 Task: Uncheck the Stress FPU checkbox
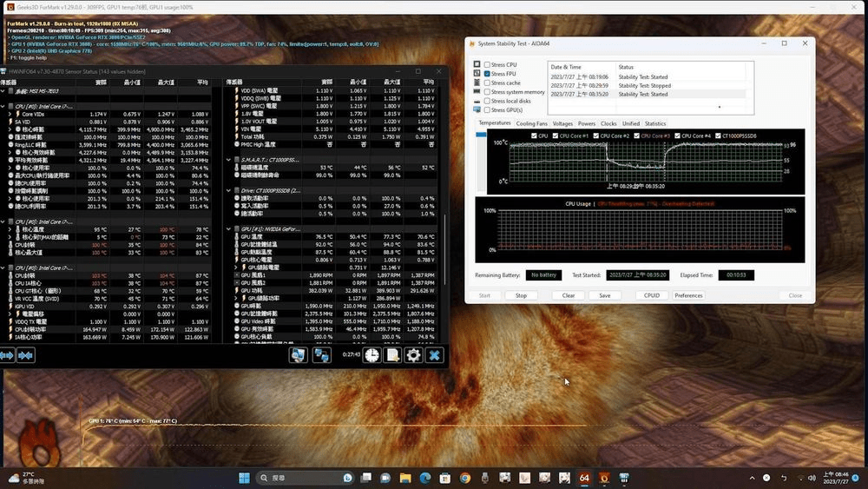pyautogui.click(x=487, y=74)
